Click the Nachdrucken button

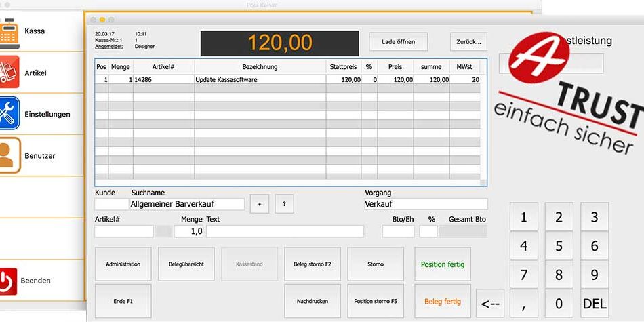312,301
